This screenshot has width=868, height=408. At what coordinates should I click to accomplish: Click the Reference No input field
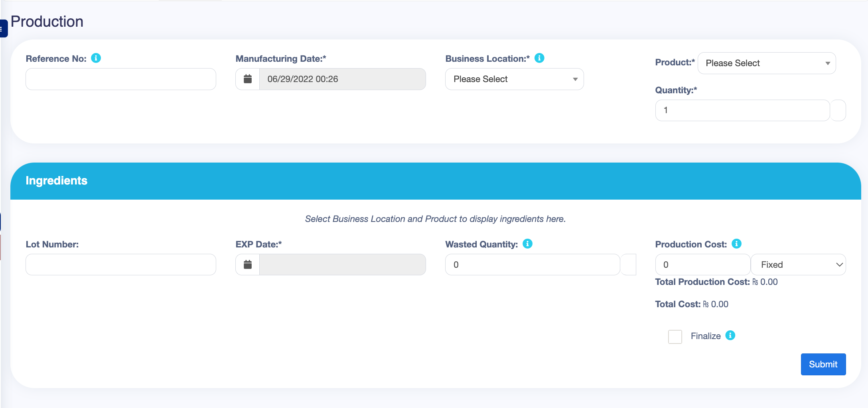tap(120, 79)
